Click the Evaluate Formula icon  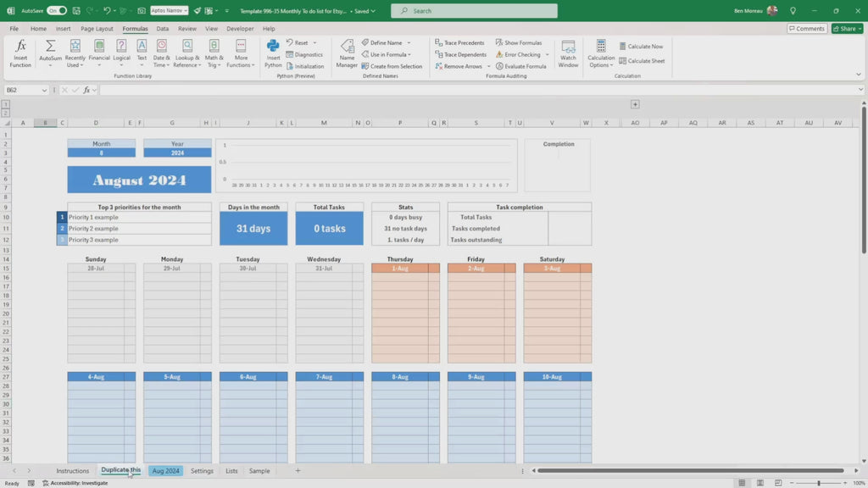(x=520, y=66)
